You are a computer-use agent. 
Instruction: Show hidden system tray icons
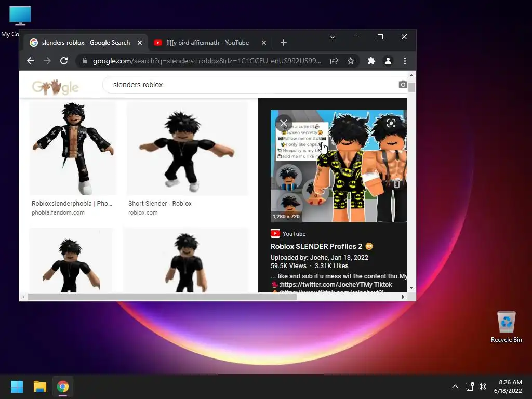click(455, 387)
